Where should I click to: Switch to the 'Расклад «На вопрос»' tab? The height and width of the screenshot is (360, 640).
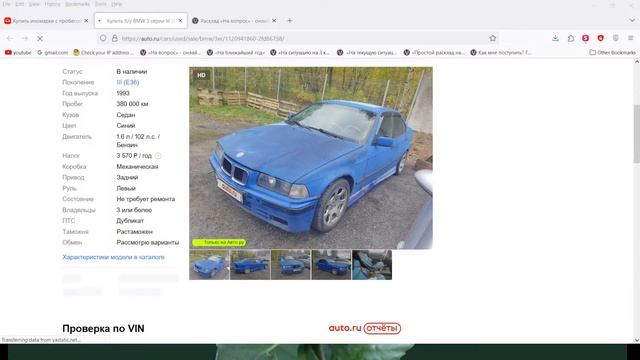point(235,21)
